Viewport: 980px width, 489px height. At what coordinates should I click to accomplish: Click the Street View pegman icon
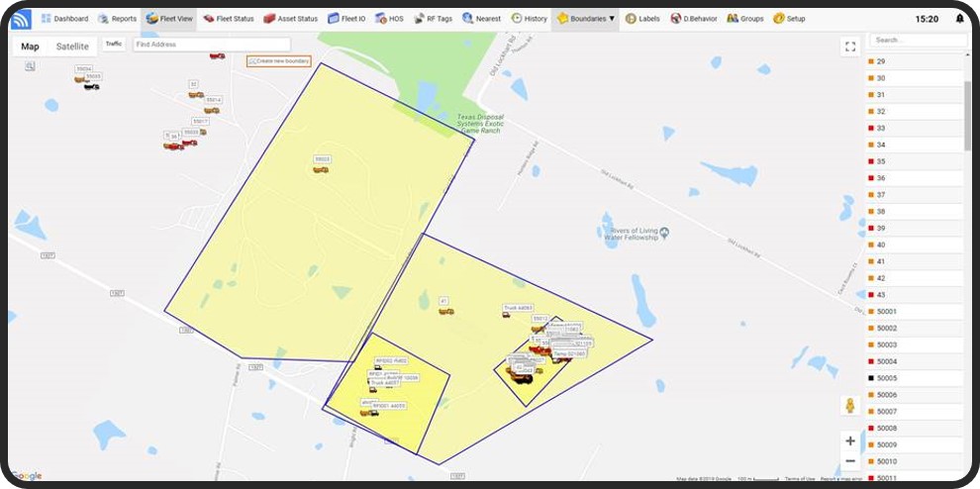pos(850,405)
